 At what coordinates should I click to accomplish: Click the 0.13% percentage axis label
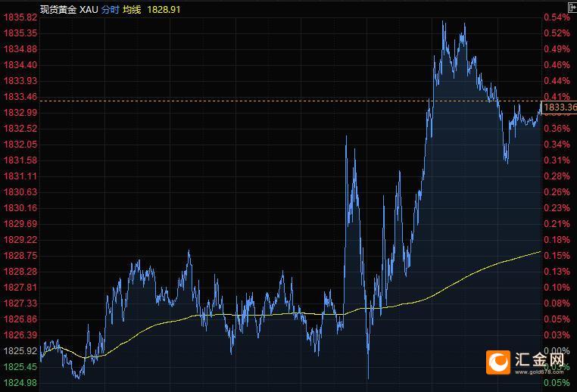tap(557, 272)
